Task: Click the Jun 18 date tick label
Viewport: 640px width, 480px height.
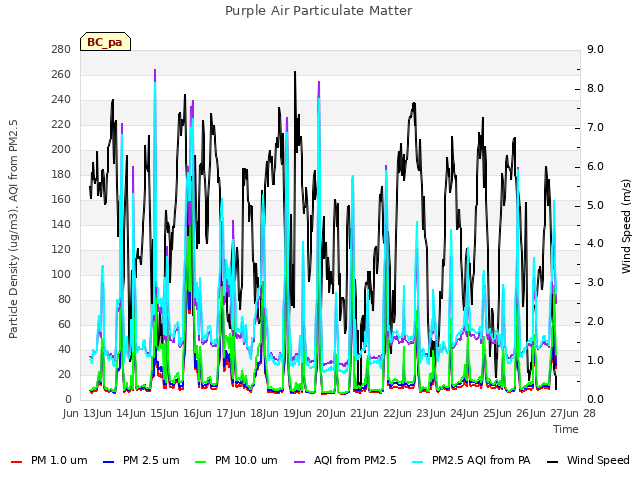Action: pos(247,413)
